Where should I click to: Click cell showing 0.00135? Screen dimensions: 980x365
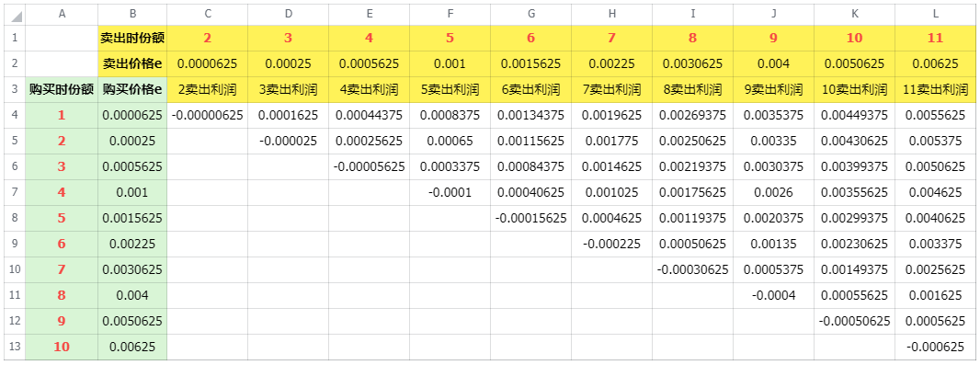tap(773, 244)
